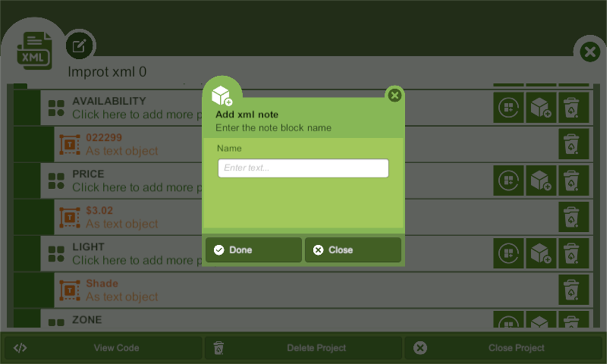The width and height of the screenshot is (607, 364).
Task: Close the Improt xml 0 project
Action: tap(589, 52)
